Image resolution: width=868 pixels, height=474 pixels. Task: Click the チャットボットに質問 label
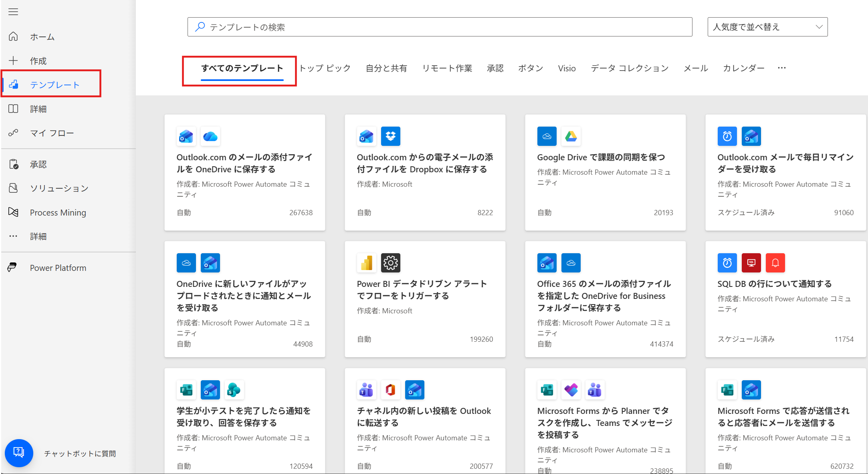pos(80,454)
